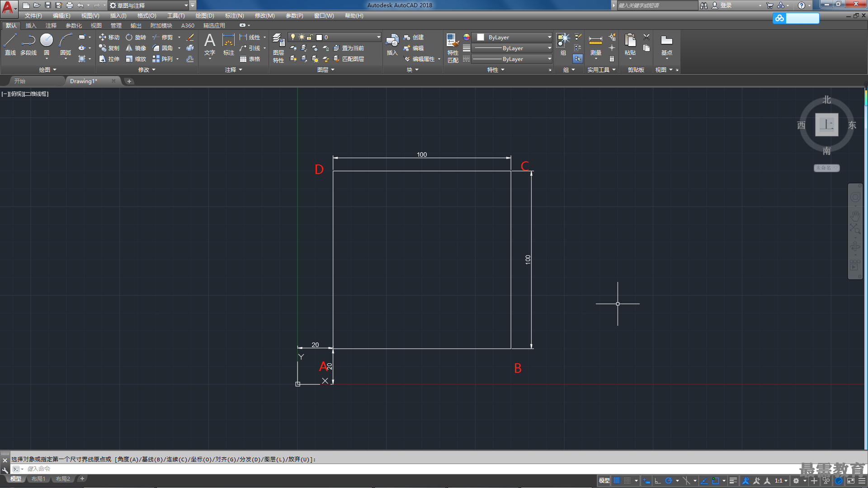Click the 移动 (Move) tool
The height and width of the screenshot is (488, 868).
(x=109, y=37)
